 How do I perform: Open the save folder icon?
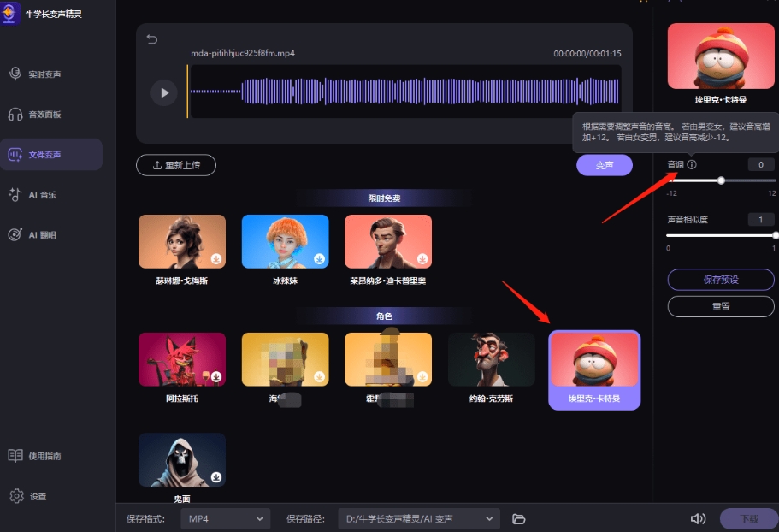(519, 519)
